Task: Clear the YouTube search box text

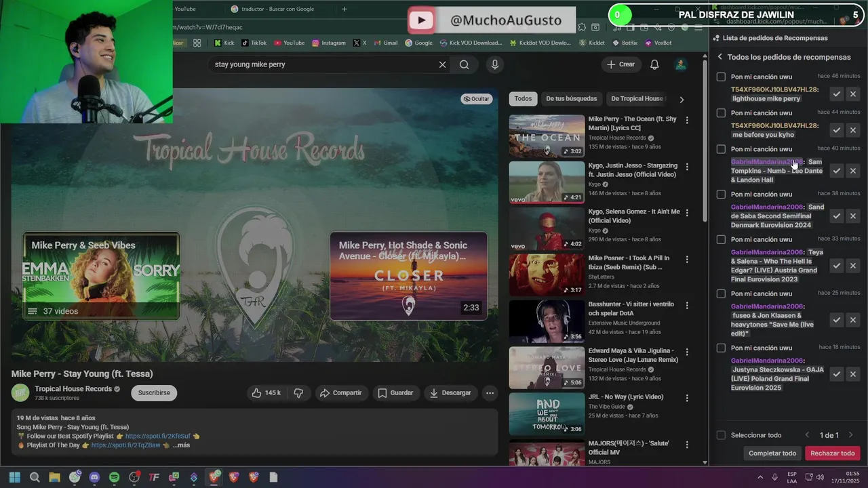Action: click(x=442, y=64)
